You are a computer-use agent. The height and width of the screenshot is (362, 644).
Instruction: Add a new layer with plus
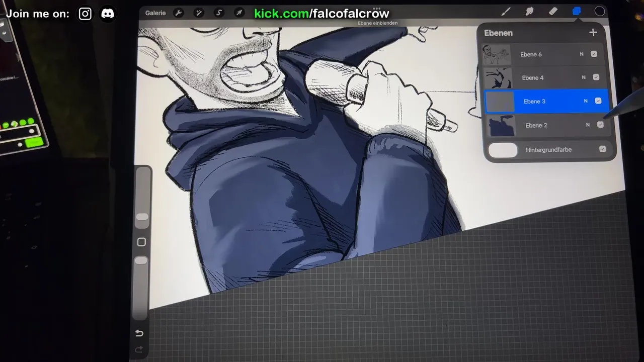(593, 33)
